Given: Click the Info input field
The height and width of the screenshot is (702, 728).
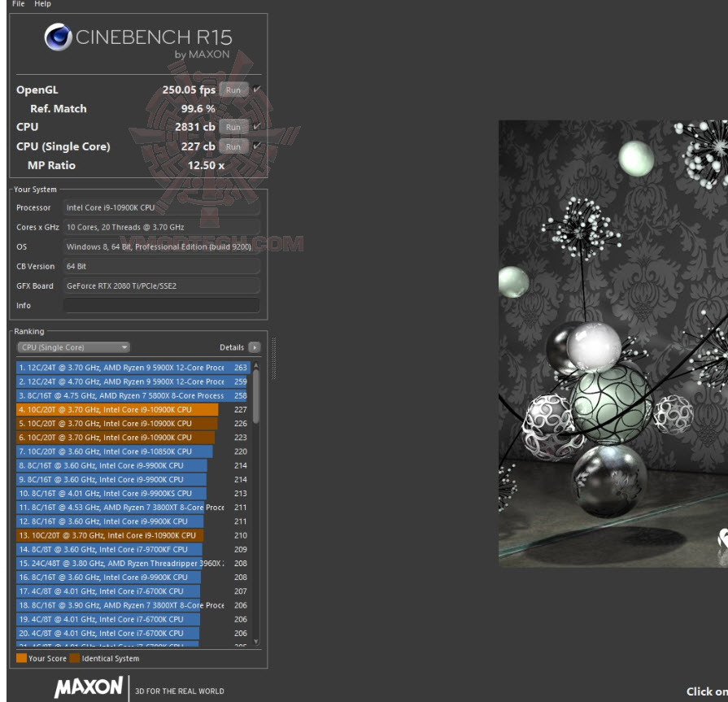Looking at the screenshot, I should (161, 305).
